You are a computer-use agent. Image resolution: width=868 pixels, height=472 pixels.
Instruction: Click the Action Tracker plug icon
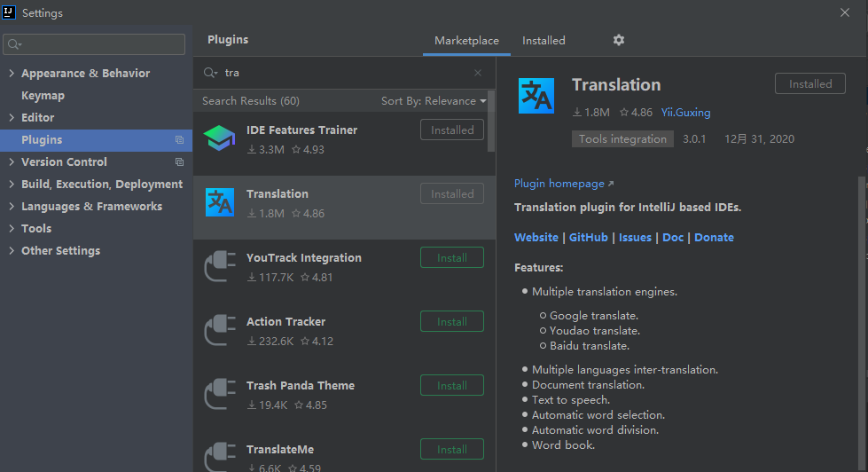coord(219,330)
